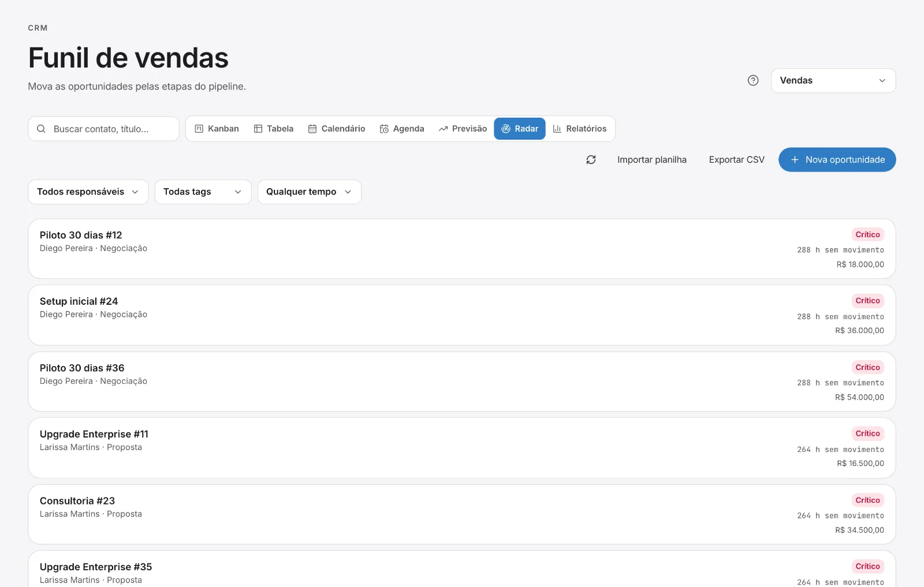
Task: Click the search magnifier icon
Action: pos(41,129)
